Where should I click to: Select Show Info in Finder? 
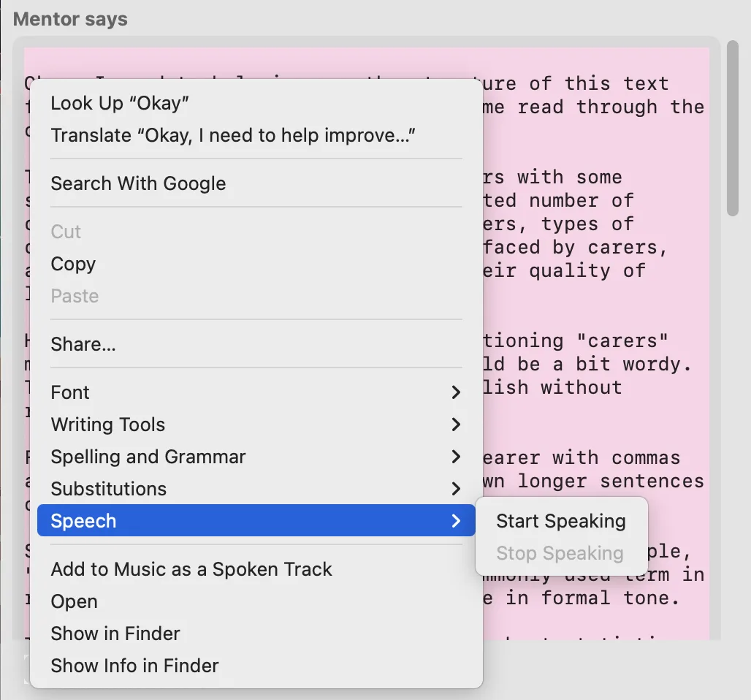[x=134, y=666]
